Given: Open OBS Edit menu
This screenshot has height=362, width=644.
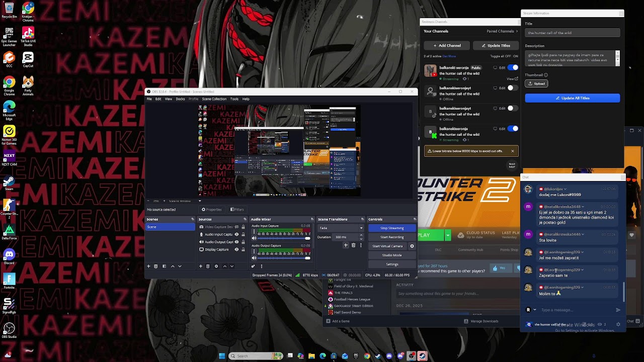Looking at the screenshot, I should [158, 99].
